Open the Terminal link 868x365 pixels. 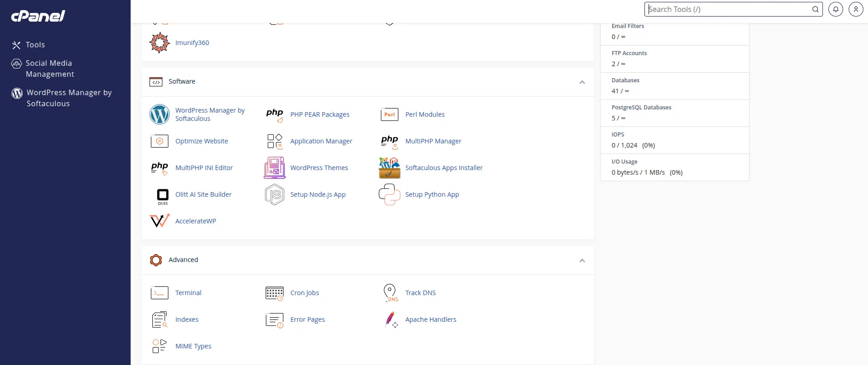click(188, 293)
